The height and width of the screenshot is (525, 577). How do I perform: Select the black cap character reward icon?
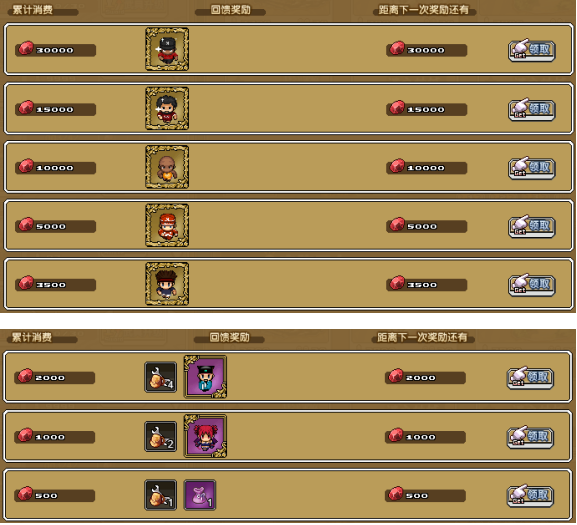167,49
